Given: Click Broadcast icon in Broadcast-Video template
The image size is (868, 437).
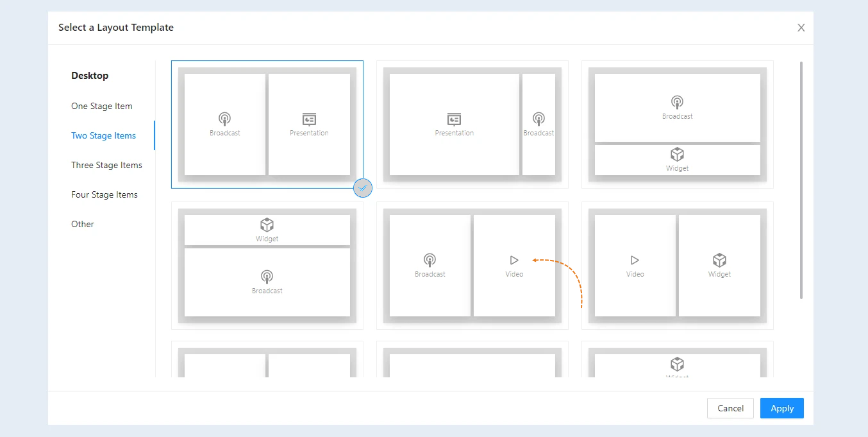Looking at the screenshot, I should [430, 260].
